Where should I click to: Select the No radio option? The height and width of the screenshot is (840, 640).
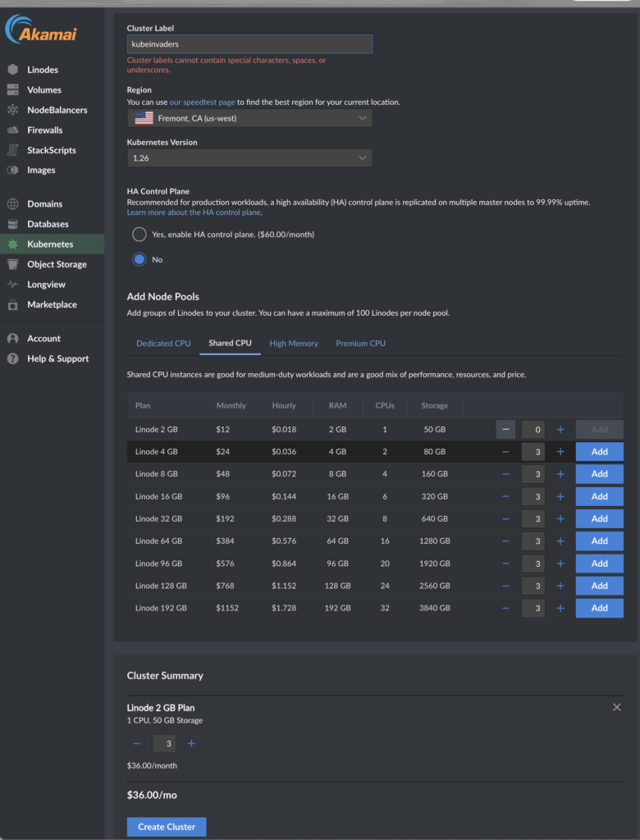[x=139, y=259]
